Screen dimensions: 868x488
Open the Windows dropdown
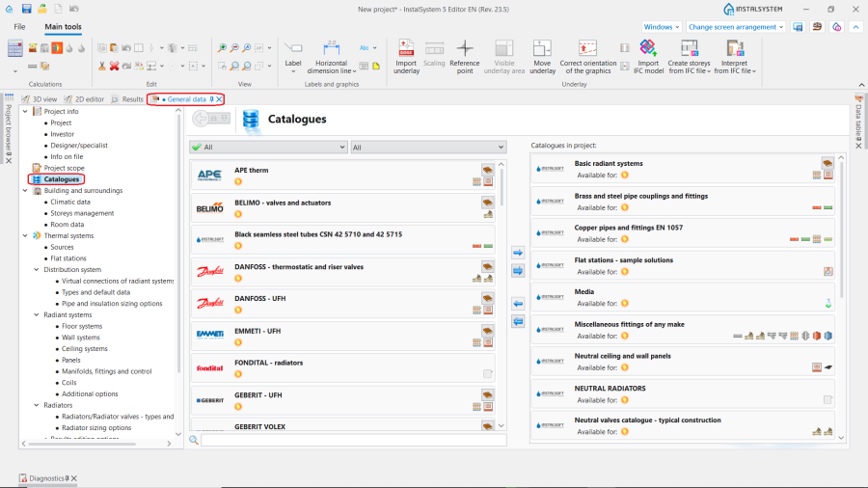click(x=661, y=27)
